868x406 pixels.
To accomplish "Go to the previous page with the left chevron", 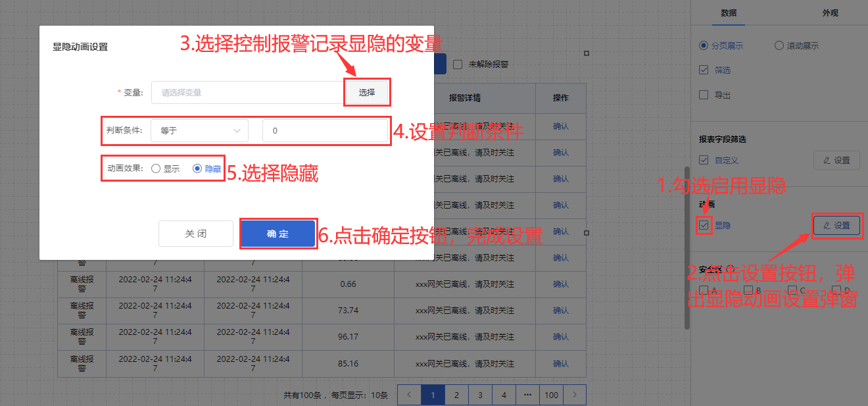I will pos(409,395).
